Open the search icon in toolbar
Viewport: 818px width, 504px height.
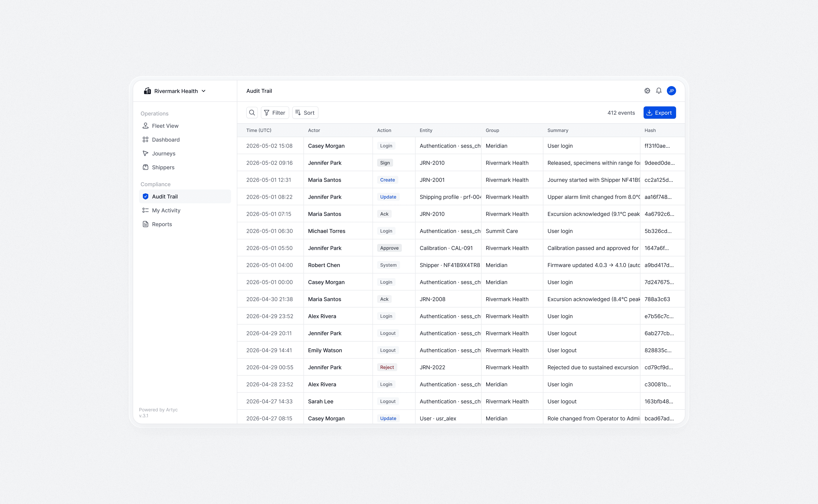tap(252, 113)
